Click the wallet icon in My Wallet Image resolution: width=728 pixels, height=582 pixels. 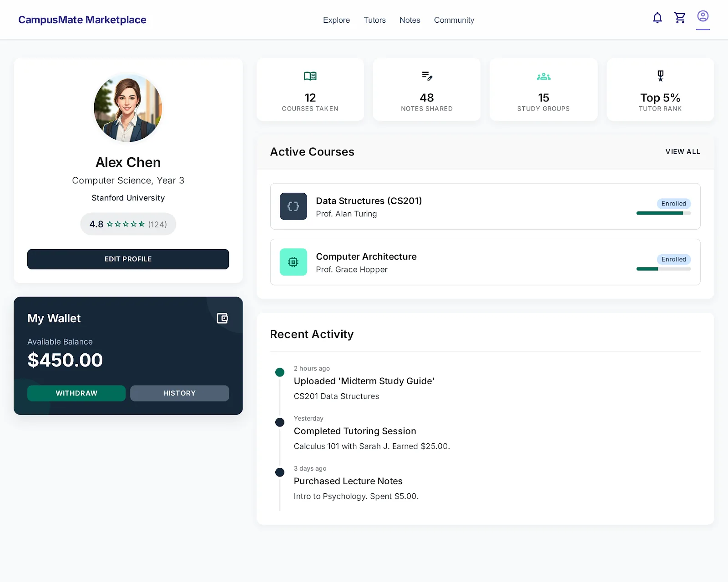click(222, 318)
